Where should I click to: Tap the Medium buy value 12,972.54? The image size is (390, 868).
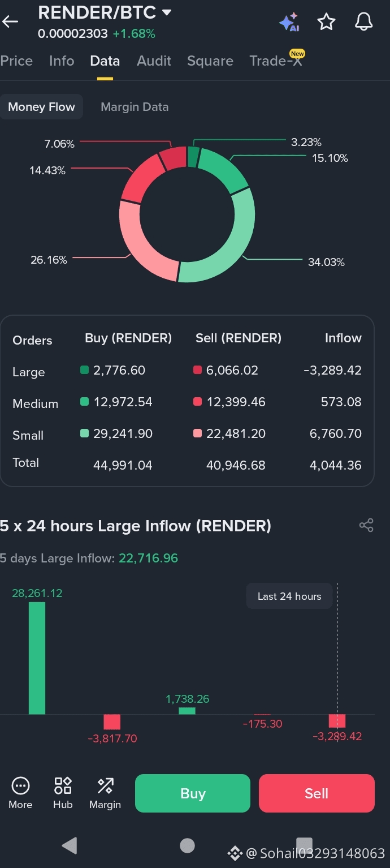(123, 402)
